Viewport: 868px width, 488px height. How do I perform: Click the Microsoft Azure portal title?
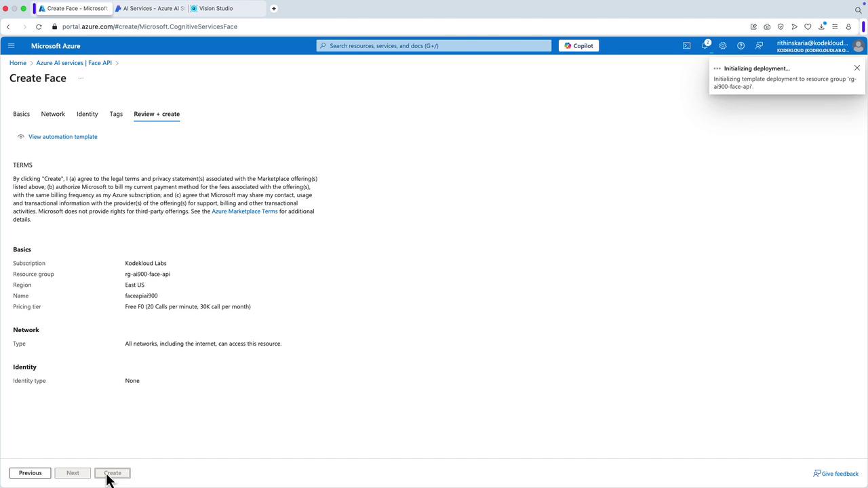click(56, 46)
